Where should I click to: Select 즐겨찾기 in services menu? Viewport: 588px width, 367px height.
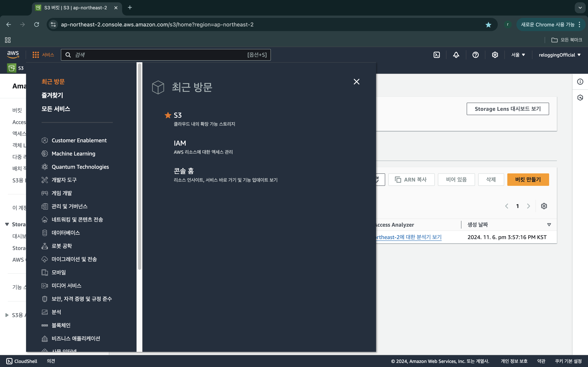pyautogui.click(x=52, y=95)
